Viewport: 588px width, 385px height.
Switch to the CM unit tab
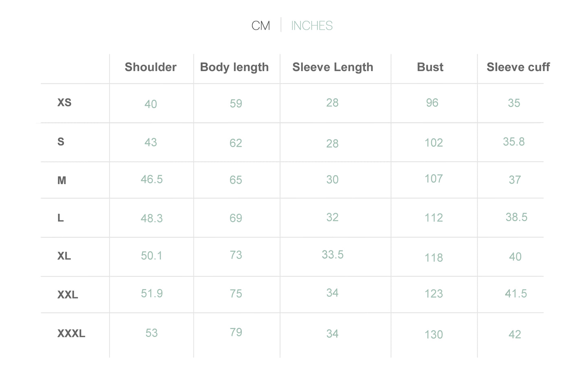260,26
